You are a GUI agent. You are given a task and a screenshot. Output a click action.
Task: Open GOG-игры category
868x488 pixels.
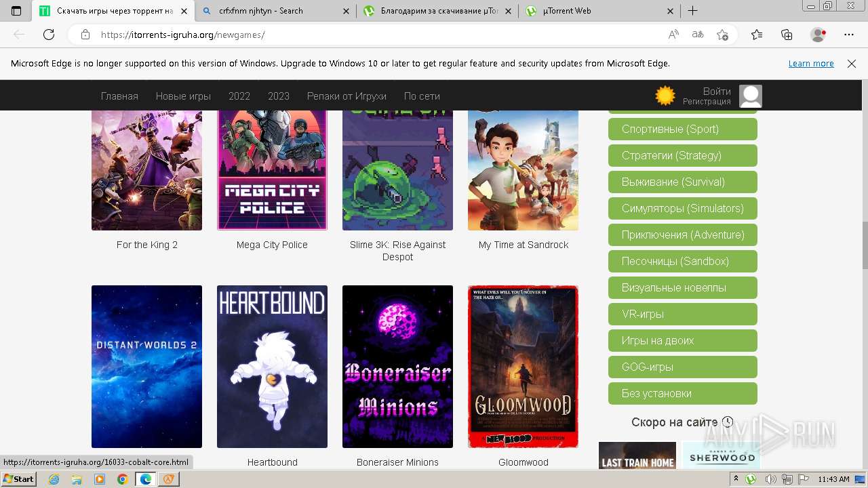(x=683, y=367)
